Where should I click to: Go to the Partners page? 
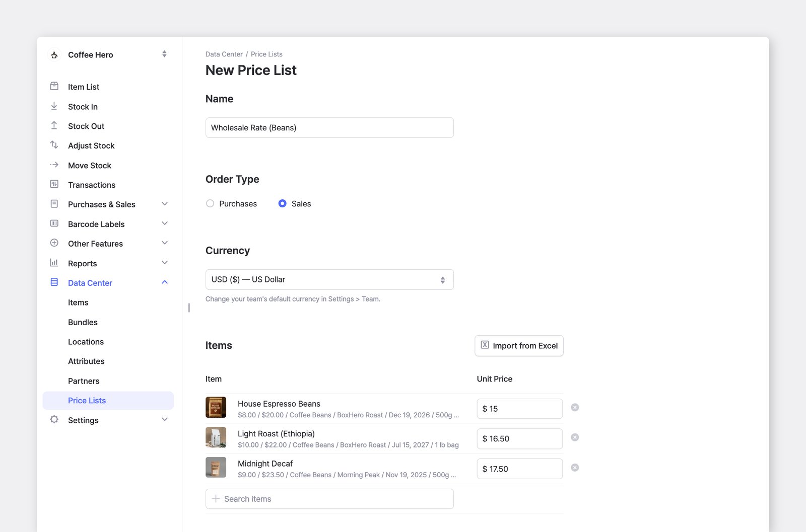pyautogui.click(x=84, y=381)
